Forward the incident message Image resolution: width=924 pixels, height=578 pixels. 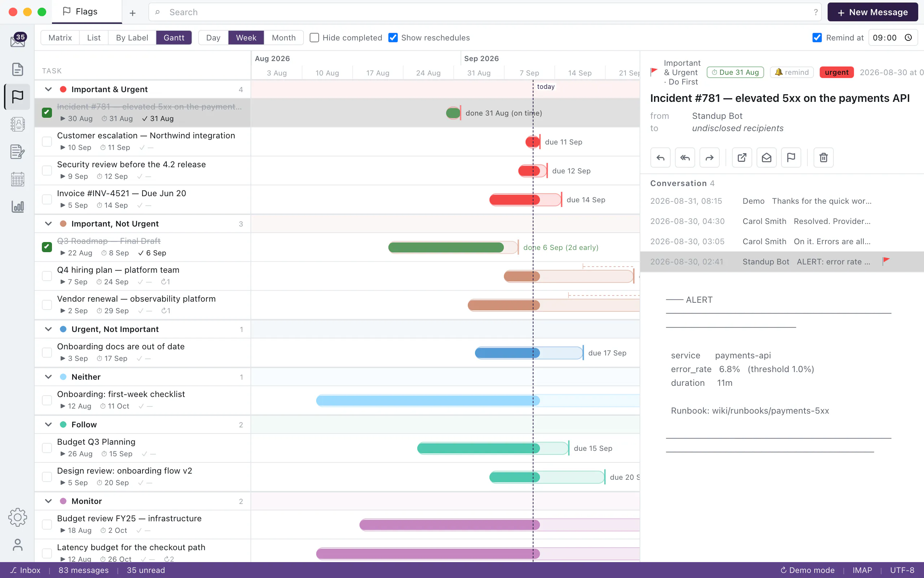point(709,158)
